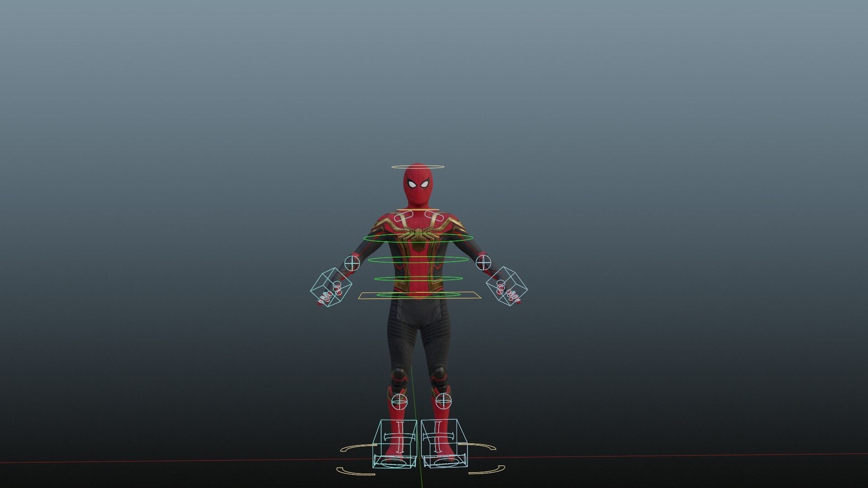Select the cyan foot box control on viewer's right

(x=444, y=443)
